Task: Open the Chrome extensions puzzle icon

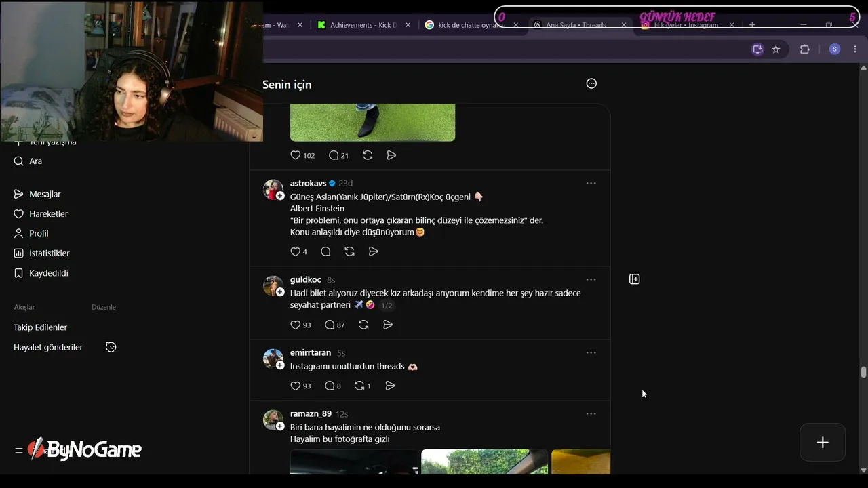Action: pos(805,49)
